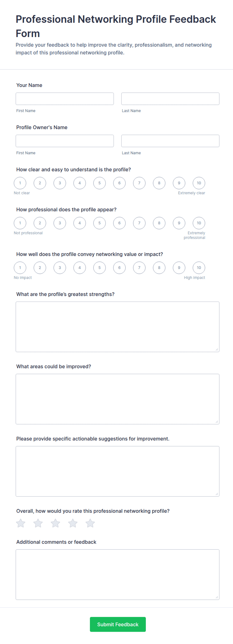The width and height of the screenshot is (233, 644).
Task: Focus the greatest strengths text area
Action: [118, 327]
